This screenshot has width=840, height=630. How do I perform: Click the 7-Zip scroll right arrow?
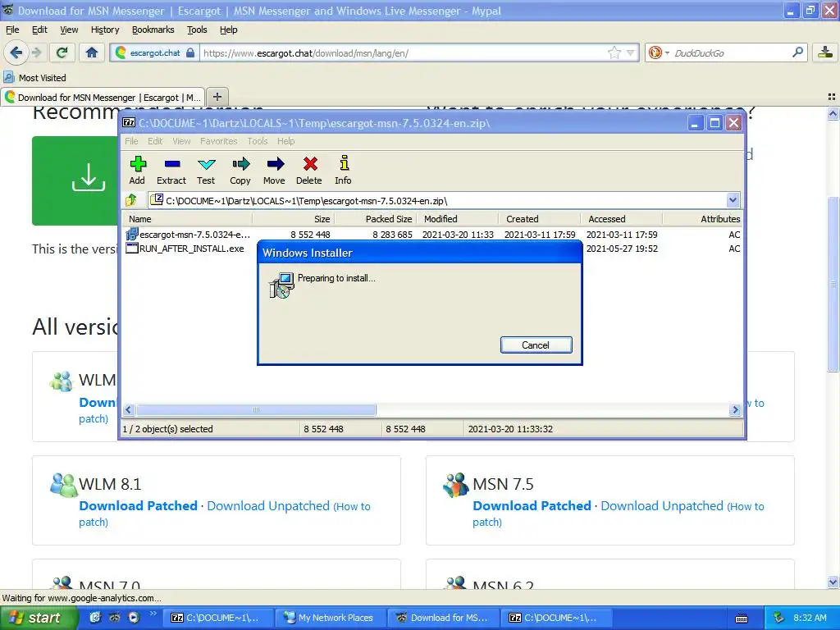pos(734,410)
